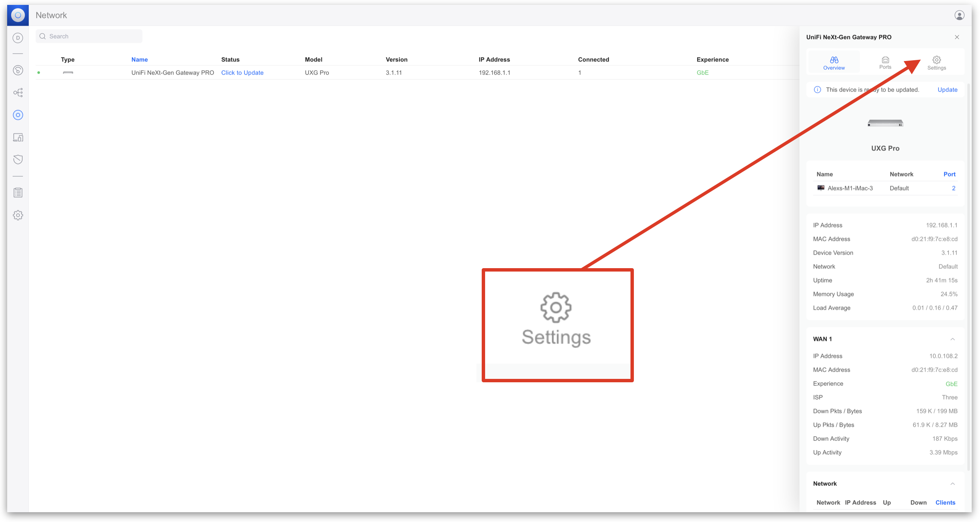Click the 'Click to Update' status link
The width and height of the screenshot is (980, 522).
coord(242,73)
